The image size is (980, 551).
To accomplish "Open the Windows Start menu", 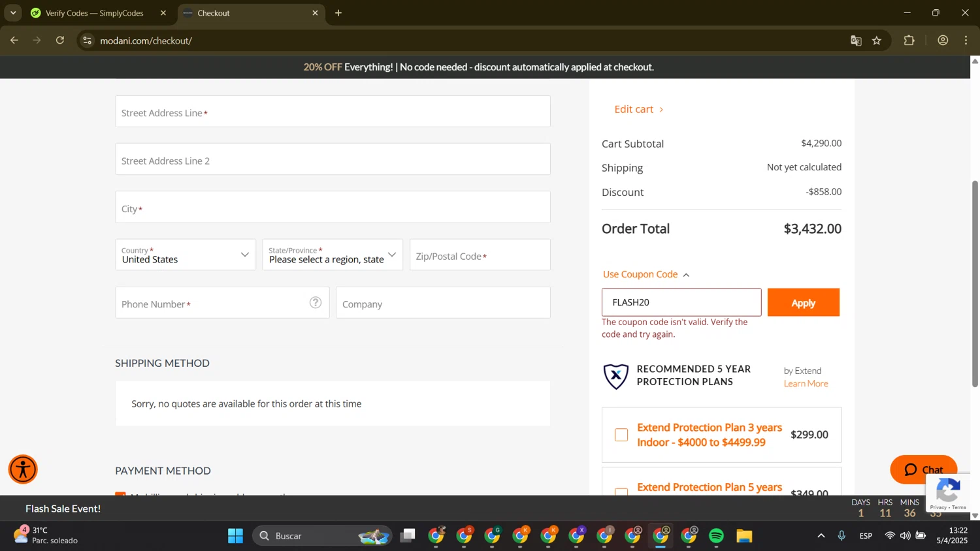I will 235,536.
